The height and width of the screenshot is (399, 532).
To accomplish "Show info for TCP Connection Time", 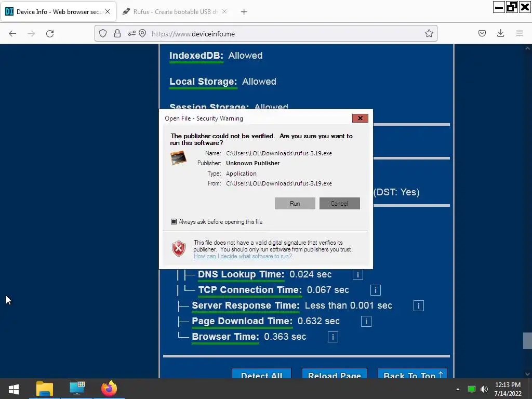I will coord(375,290).
